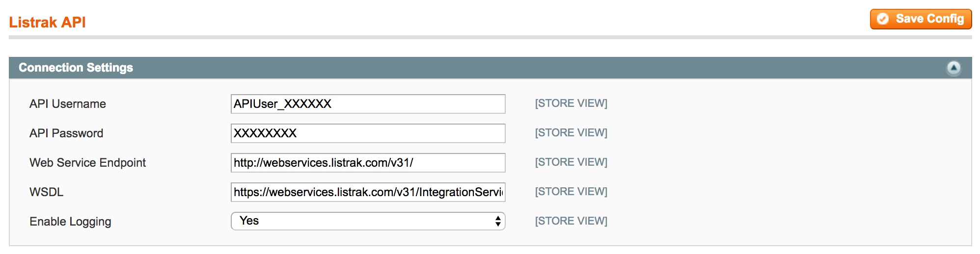Click STORE VIEW text beside Enable Logging

[571, 221]
